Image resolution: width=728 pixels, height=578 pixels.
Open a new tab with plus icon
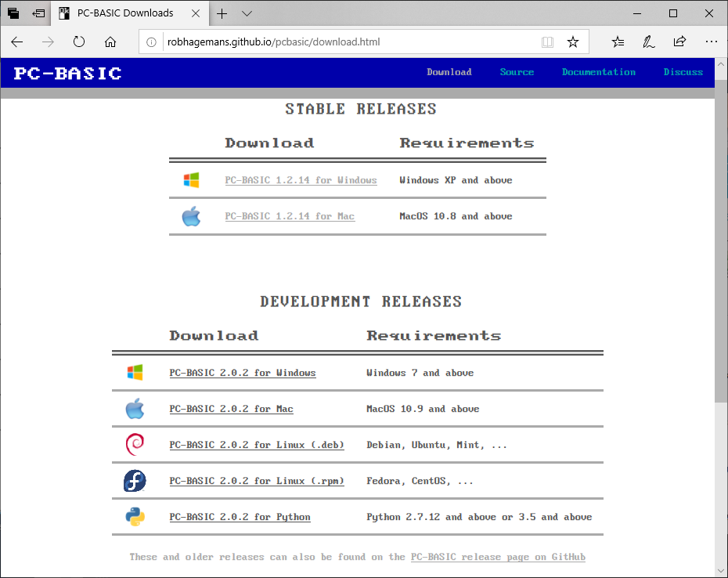222,14
